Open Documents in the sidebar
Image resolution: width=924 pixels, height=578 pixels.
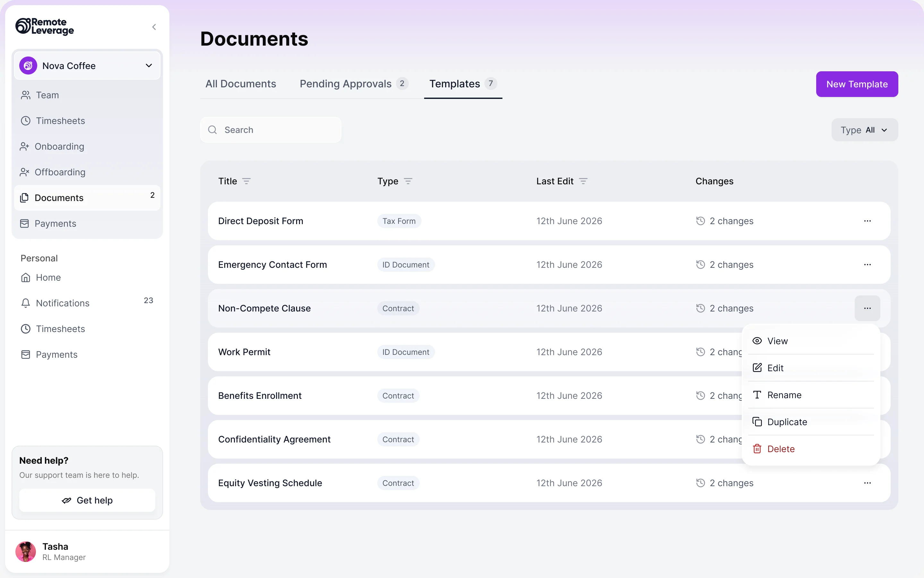(87, 197)
